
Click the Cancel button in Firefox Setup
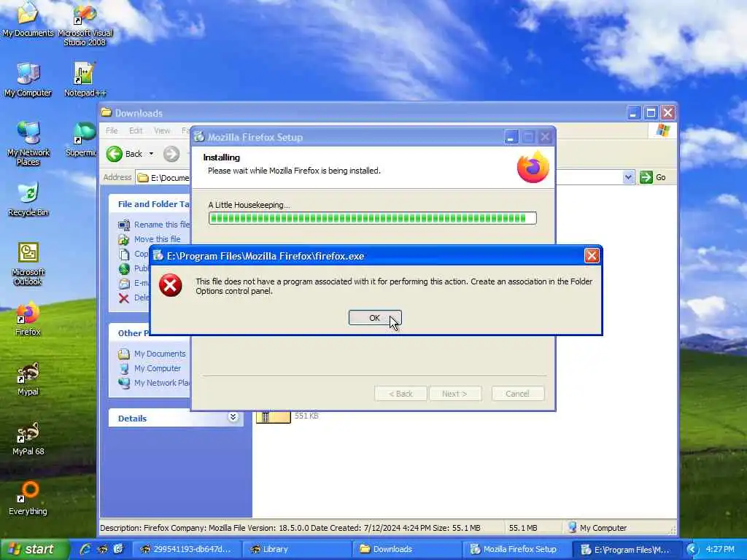(518, 394)
